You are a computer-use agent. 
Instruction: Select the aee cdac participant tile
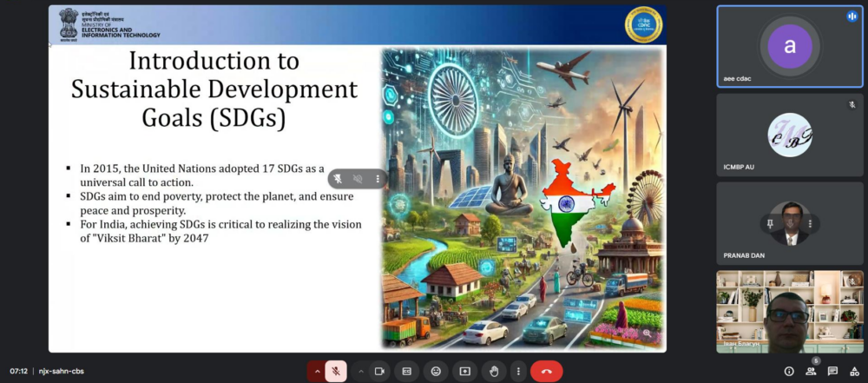[x=789, y=47]
